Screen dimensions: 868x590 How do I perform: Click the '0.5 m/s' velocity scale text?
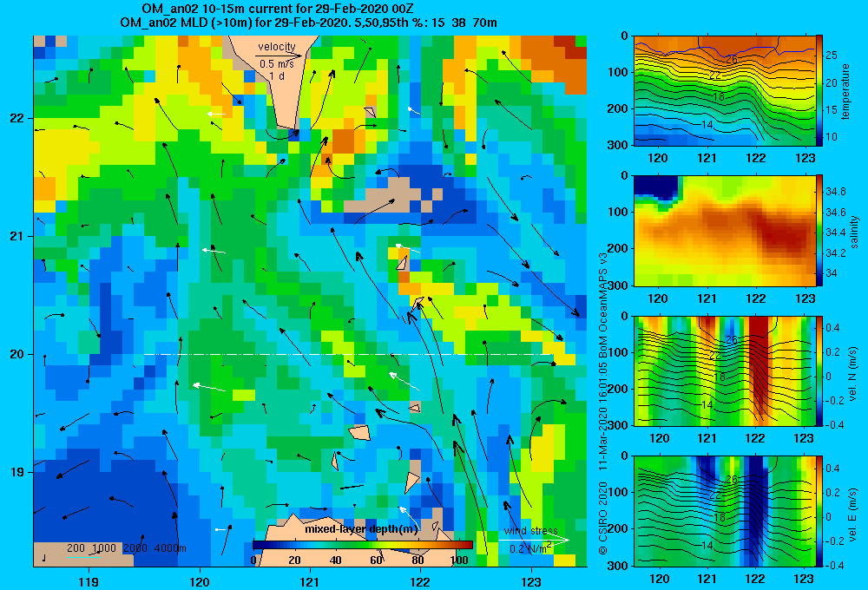point(277,64)
